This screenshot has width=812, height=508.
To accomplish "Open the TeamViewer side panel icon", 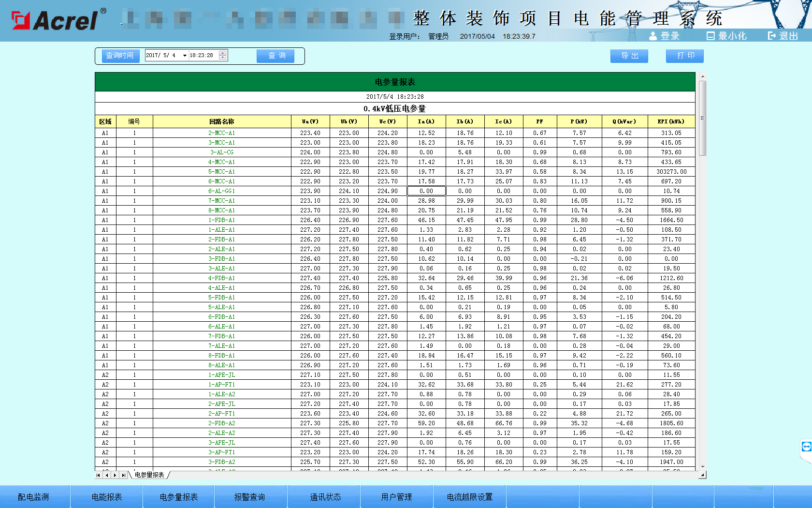I will tap(806, 447).
